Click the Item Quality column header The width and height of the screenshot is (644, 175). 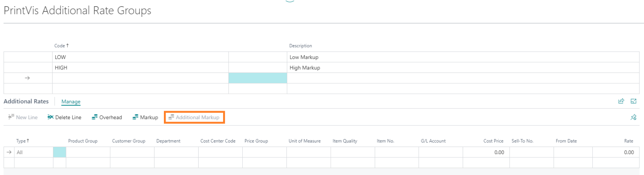(x=345, y=141)
